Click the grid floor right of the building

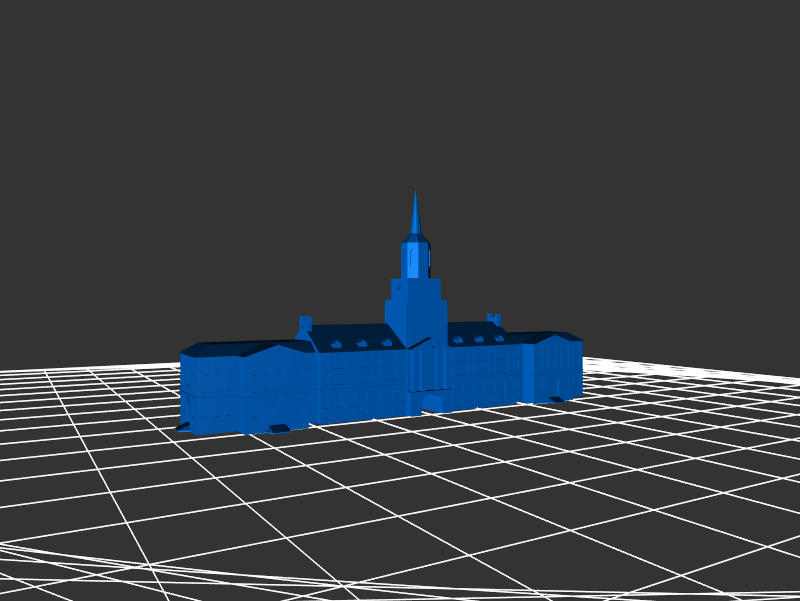[x=680, y=420]
